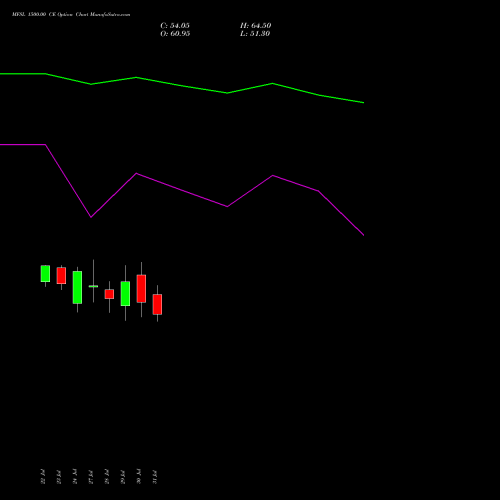Click the 27 Jul date label
Viewport: 500px width, 500px height.
(91, 477)
